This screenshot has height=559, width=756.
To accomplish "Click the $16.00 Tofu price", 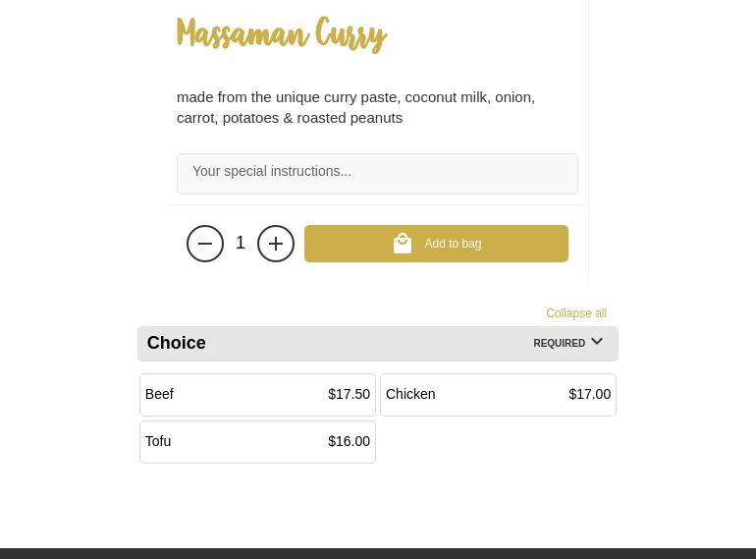I will coord(349,442).
